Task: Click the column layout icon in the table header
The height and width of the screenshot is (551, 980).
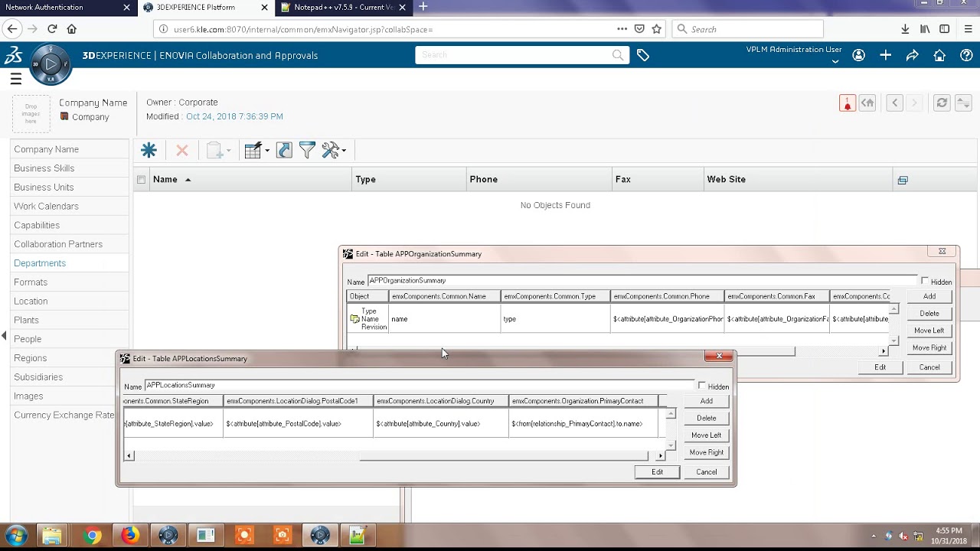Action: [x=903, y=180]
